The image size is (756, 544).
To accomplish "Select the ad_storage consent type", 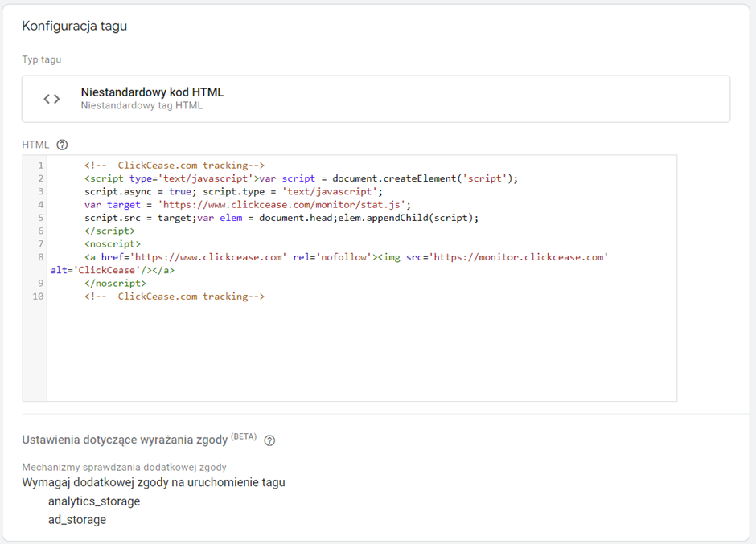I will click(77, 520).
